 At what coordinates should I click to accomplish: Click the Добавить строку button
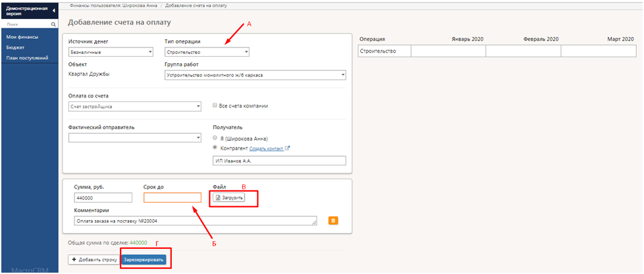94,260
